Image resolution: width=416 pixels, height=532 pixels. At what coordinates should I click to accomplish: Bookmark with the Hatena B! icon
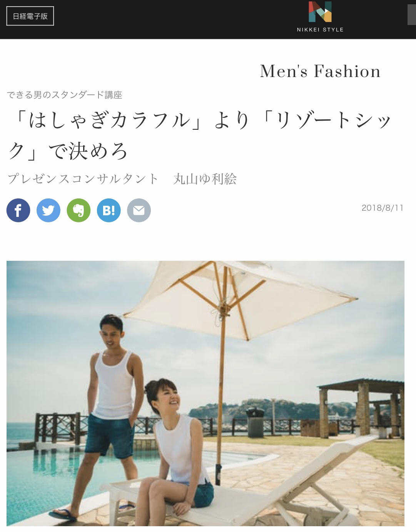(109, 210)
